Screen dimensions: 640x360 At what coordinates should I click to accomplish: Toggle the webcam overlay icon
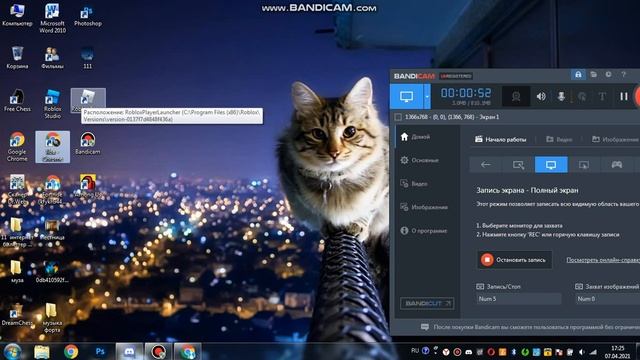(516, 97)
